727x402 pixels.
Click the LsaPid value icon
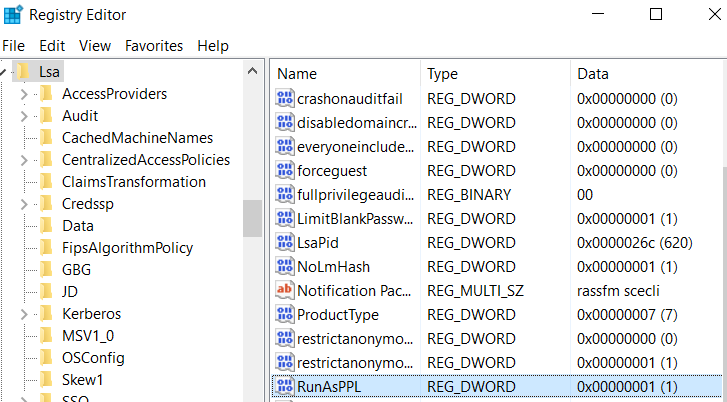pos(285,243)
